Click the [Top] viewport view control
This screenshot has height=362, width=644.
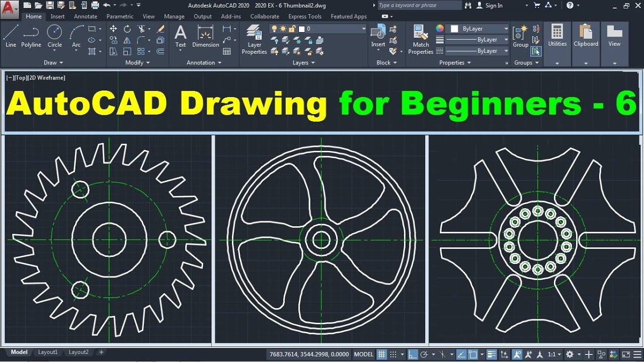21,77
